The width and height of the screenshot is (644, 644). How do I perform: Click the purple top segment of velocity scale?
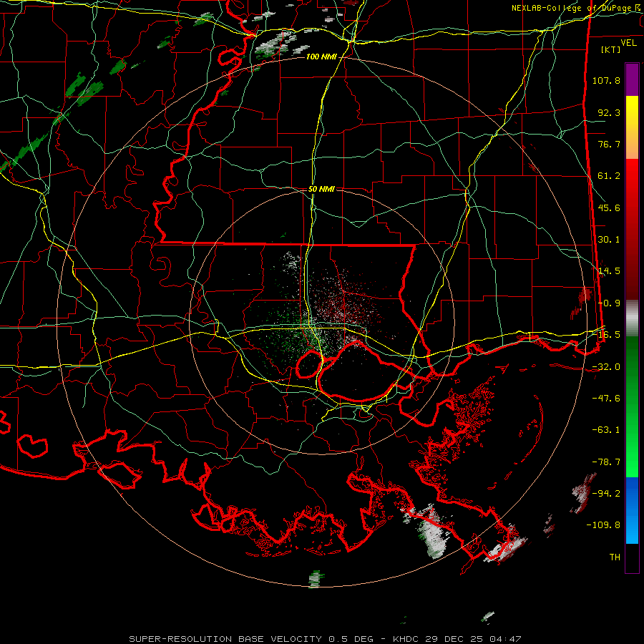(x=632, y=79)
